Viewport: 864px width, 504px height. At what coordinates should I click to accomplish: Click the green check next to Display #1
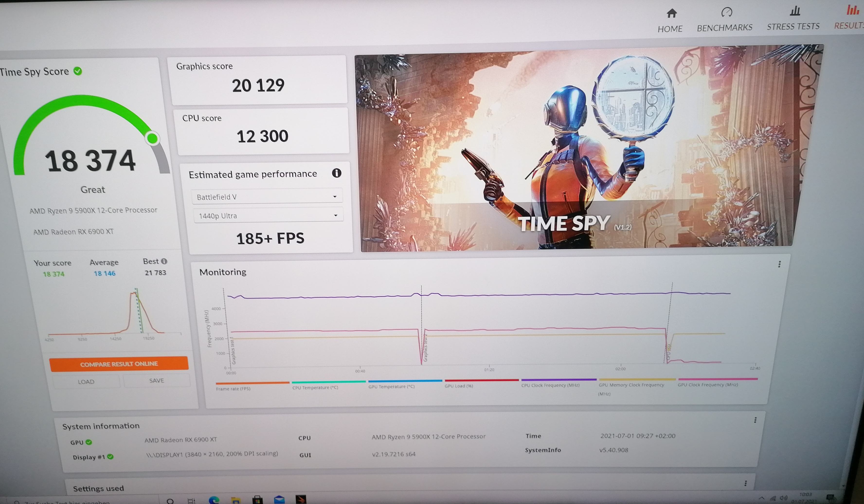110,457
